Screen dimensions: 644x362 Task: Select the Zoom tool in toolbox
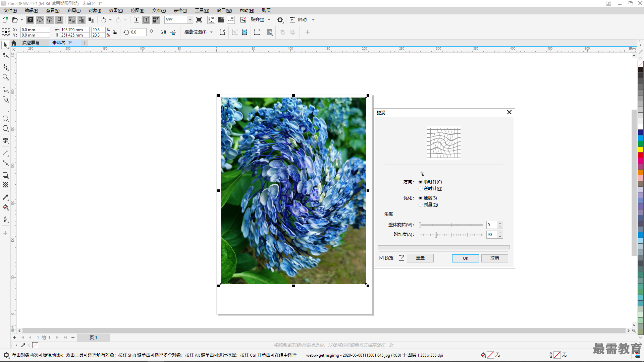5,77
